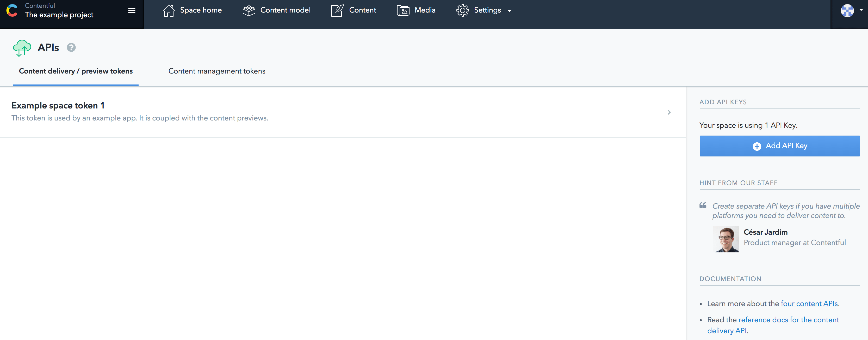Click César Jardim's profile photo
The width and height of the screenshot is (868, 340).
tap(726, 239)
